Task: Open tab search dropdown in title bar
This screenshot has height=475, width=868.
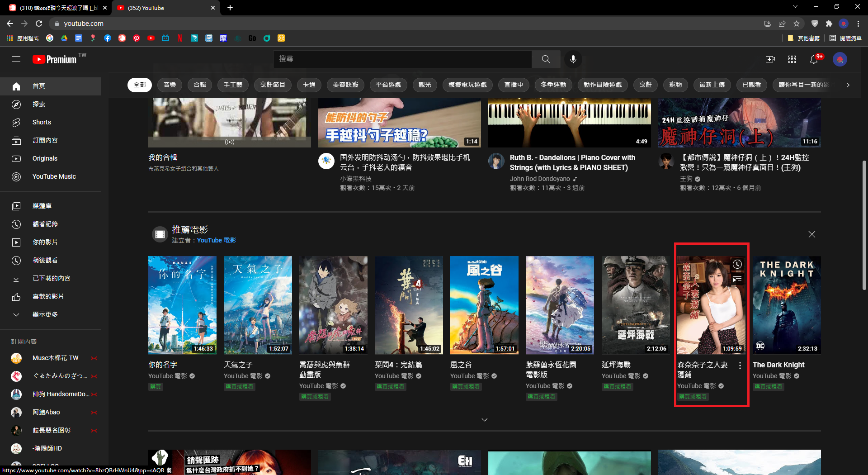Action: point(795,7)
